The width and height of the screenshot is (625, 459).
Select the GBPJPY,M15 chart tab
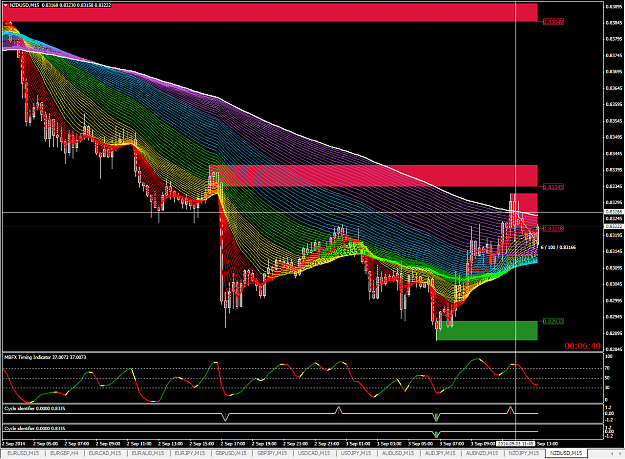(273, 453)
